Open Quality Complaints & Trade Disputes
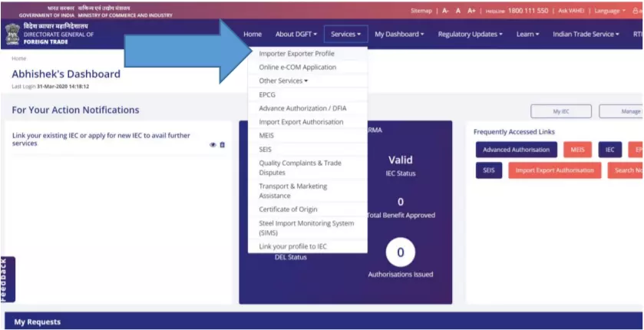This screenshot has height=330, width=644. [x=308, y=168]
